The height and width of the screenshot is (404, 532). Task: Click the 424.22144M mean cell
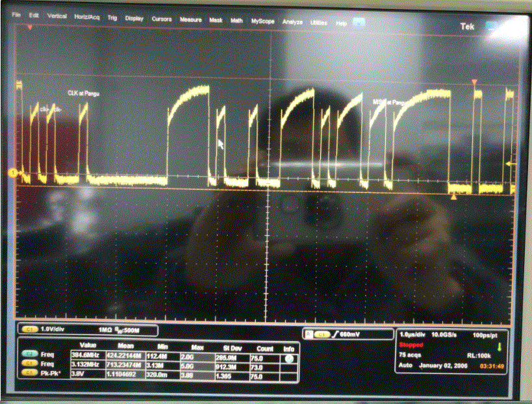pyautogui.click(x=125, y=355)
